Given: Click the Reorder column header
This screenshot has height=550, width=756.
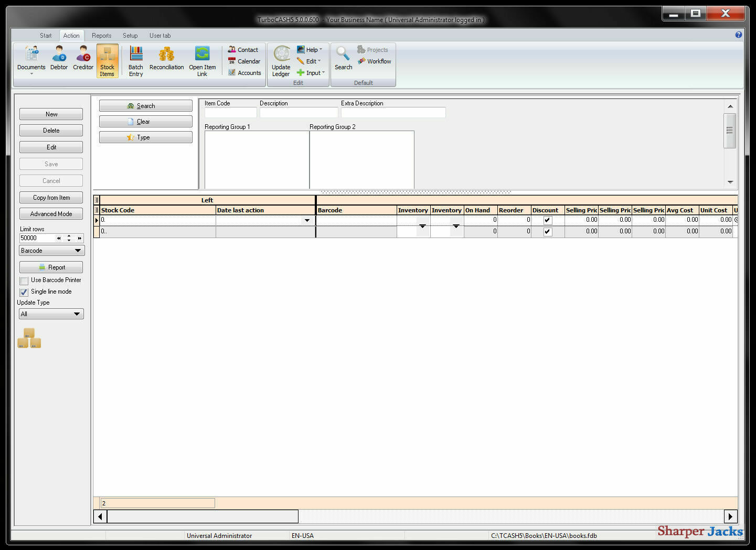Looking at the screenshot, I should pyautogui.click(x=514, y=210).
